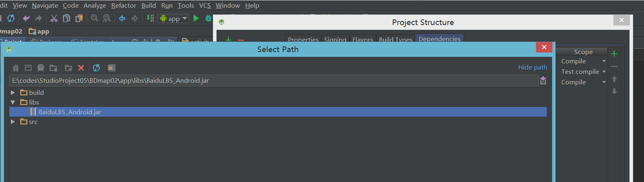This screenshot has height=182, width=644.
Task: Collapse the libs folder
Action: (13, 102)
